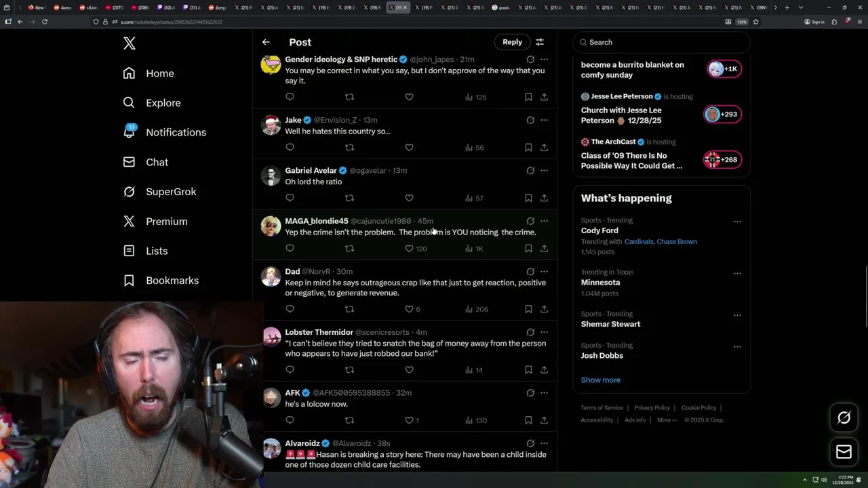Open more options on Alvaroidz's post
Screen dimensions: 868x488
544,443
